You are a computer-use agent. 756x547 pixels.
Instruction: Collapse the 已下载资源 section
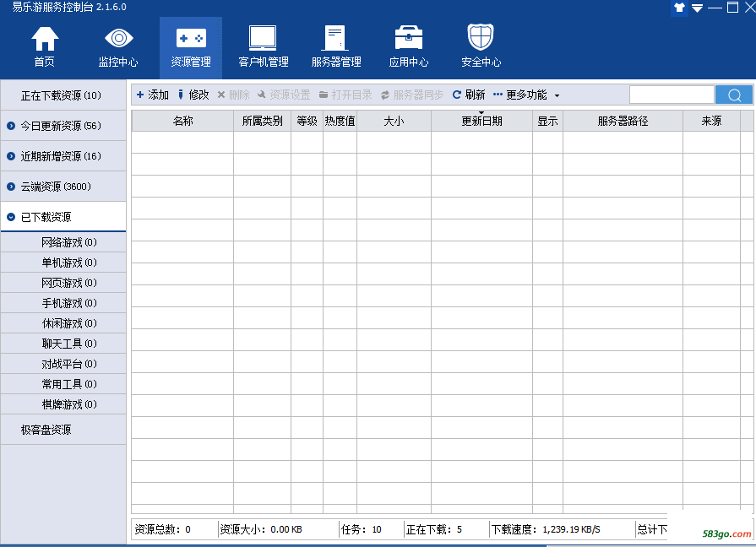pyautogui.click(x=63, y=217)
